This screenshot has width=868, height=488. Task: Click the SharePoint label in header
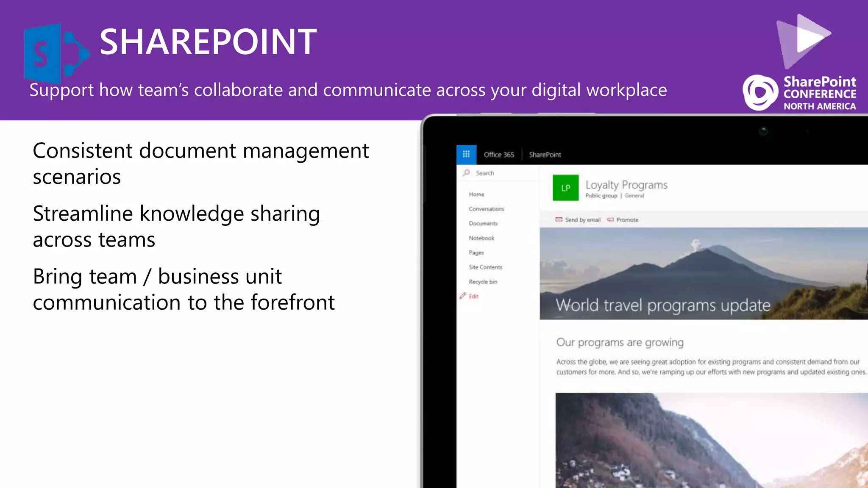coord(545,155)
